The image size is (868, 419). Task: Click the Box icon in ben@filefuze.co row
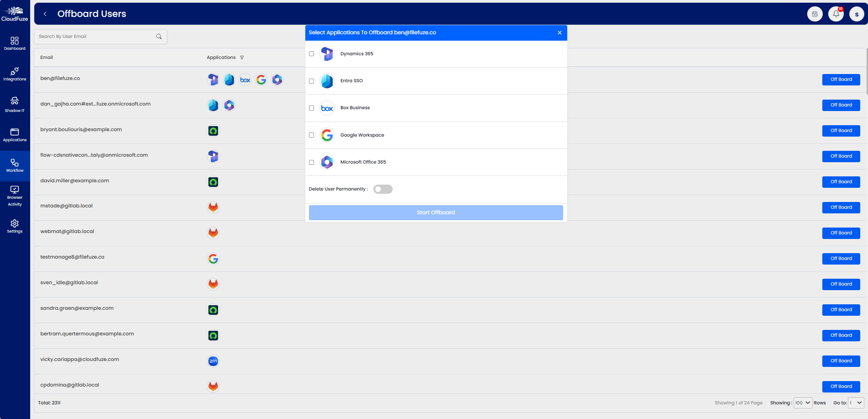pos(245,80)
